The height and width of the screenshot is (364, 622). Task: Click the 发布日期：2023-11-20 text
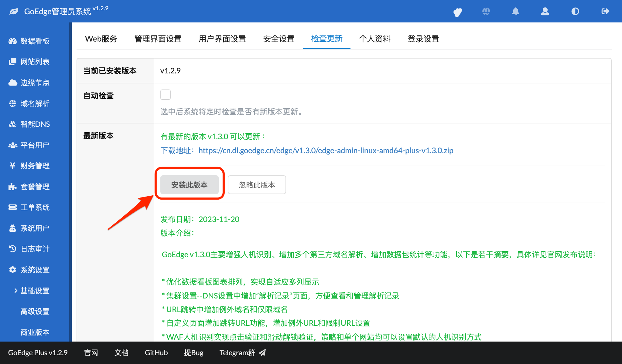coord(200,219)
